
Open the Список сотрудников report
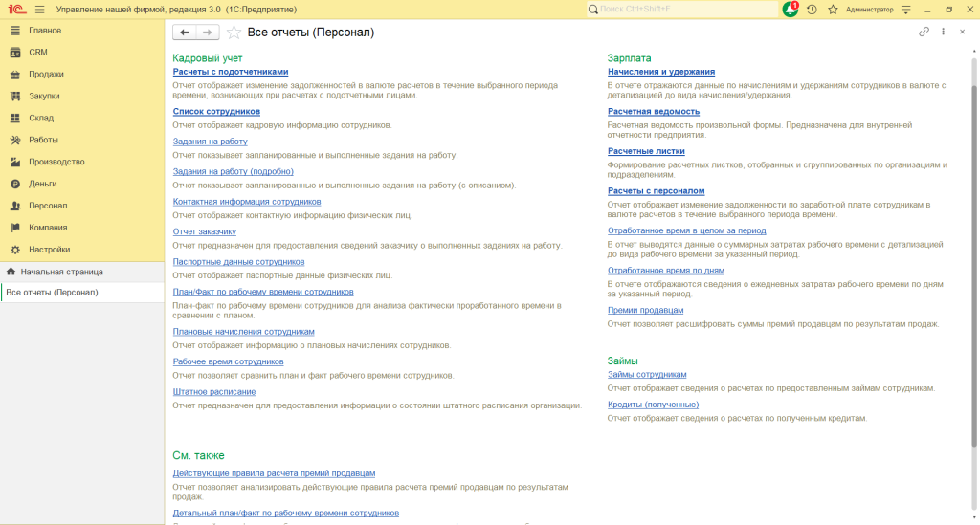pyautogui.click(x=216, y=112)
